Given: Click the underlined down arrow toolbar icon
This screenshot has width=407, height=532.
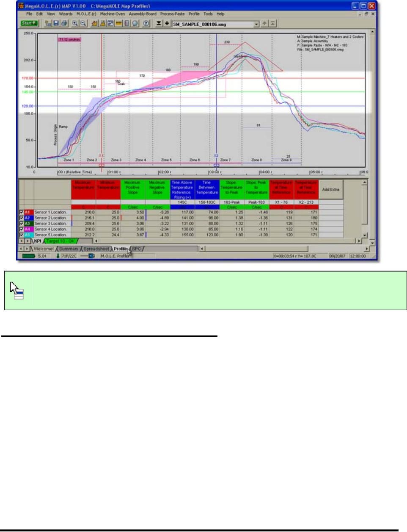Looking at the screenshot, I should tap(159, 24).
